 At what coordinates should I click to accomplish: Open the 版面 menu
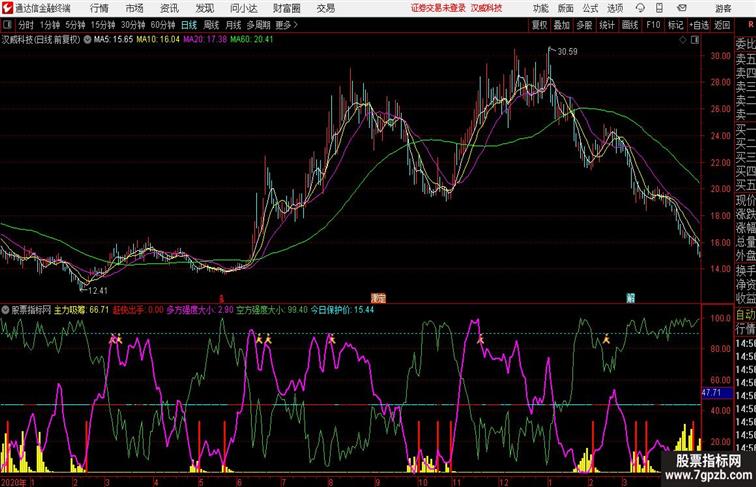[x=566, y=8]
